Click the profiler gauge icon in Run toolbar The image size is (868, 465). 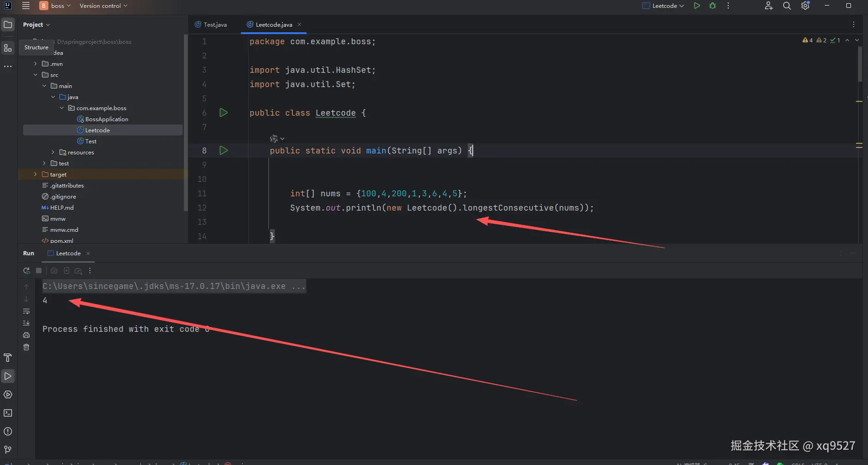(78, 271)
